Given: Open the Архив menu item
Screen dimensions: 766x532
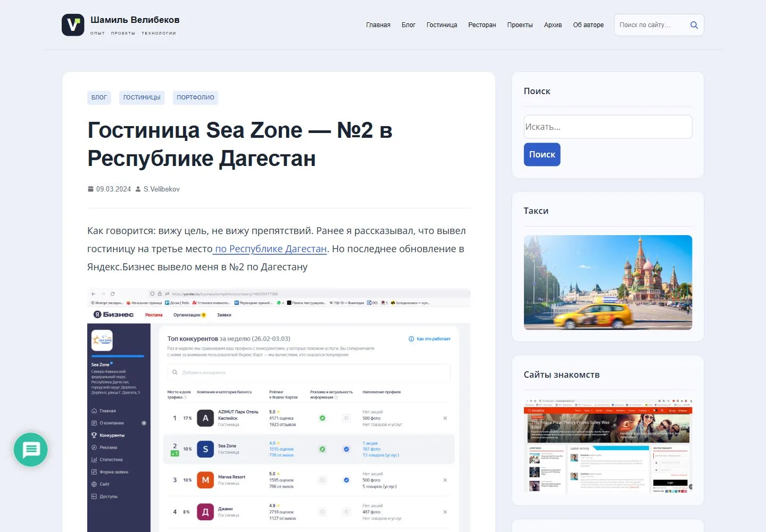Looking at the screenshot, I should pyautogui.click(x=553, y=25).
